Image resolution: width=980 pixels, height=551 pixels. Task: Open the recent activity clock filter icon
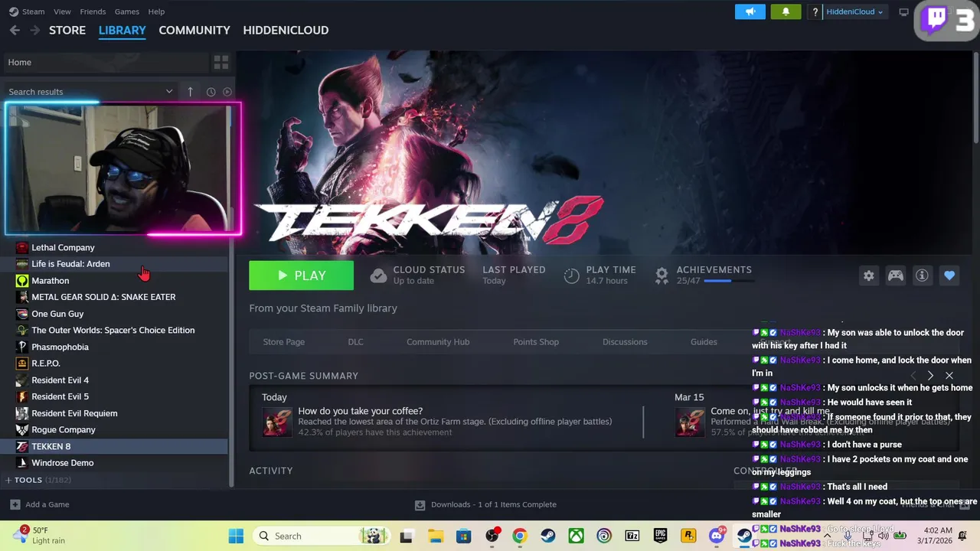pyautogui.click(x=211, y=92)
